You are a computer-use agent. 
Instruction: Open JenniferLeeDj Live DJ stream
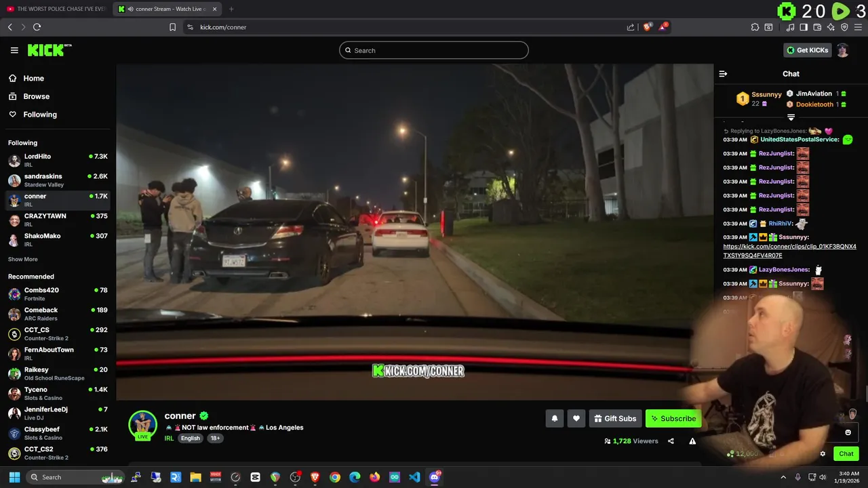click(x=58, y=413)
